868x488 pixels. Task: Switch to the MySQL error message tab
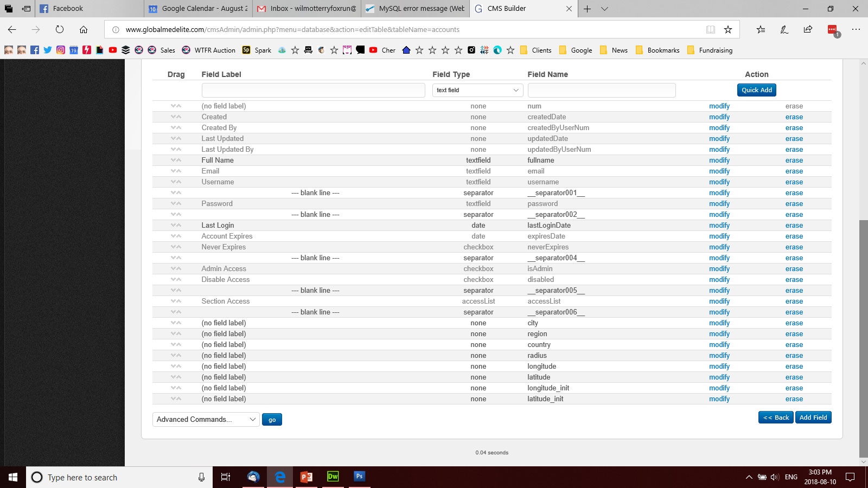pyautogui.click(x=415, y=9)
